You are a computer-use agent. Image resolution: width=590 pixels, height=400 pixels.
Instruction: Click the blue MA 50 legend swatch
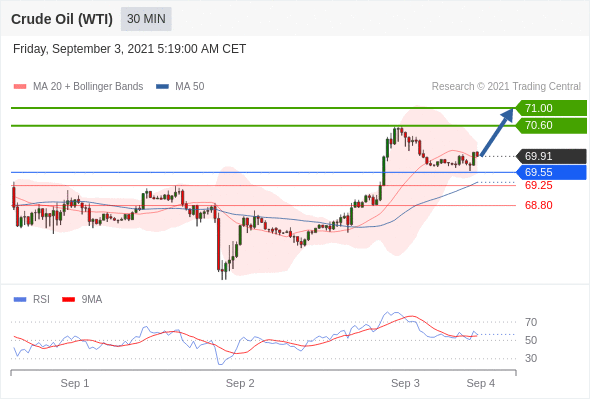(162, 87)
